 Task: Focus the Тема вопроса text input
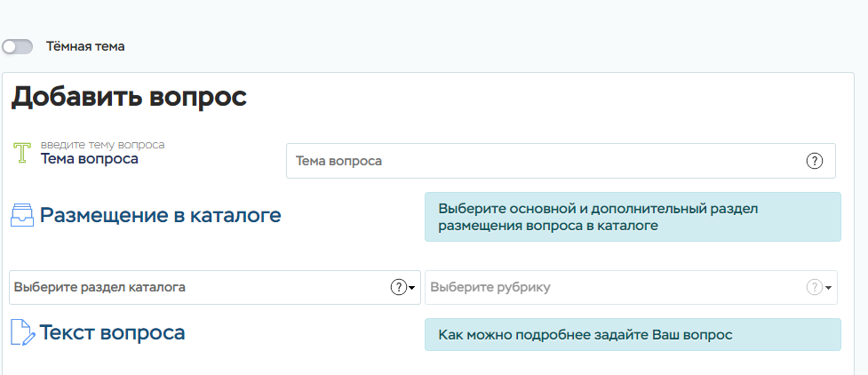tap(542, 161)
